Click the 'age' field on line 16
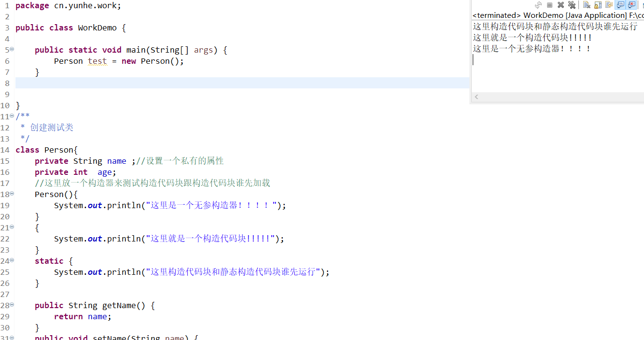 (x=105, y=172)
